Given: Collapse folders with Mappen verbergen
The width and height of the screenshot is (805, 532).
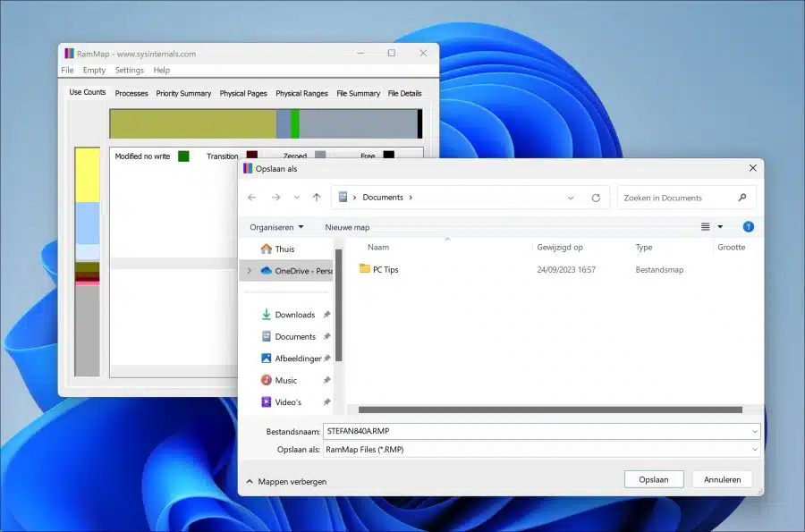Looking at the screenshot, I should point(286,482).
